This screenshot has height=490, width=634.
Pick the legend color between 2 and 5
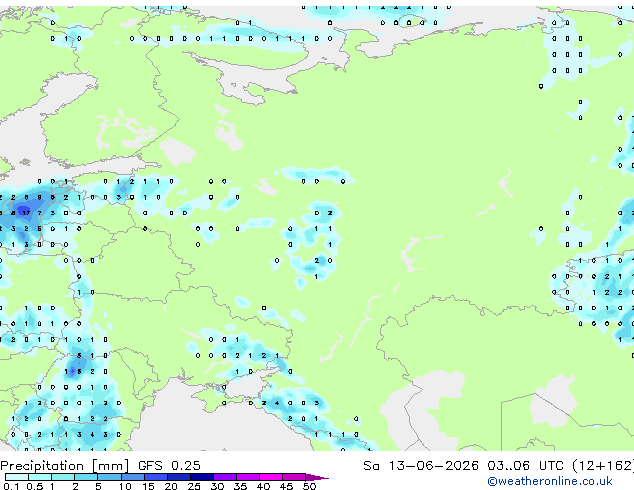[x=86, y=477]
